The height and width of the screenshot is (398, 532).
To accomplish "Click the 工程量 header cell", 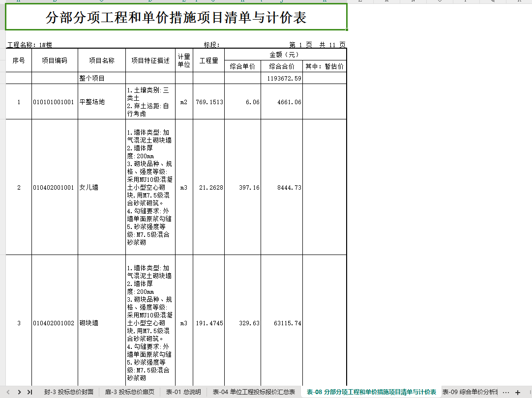I will coord(208,60).
